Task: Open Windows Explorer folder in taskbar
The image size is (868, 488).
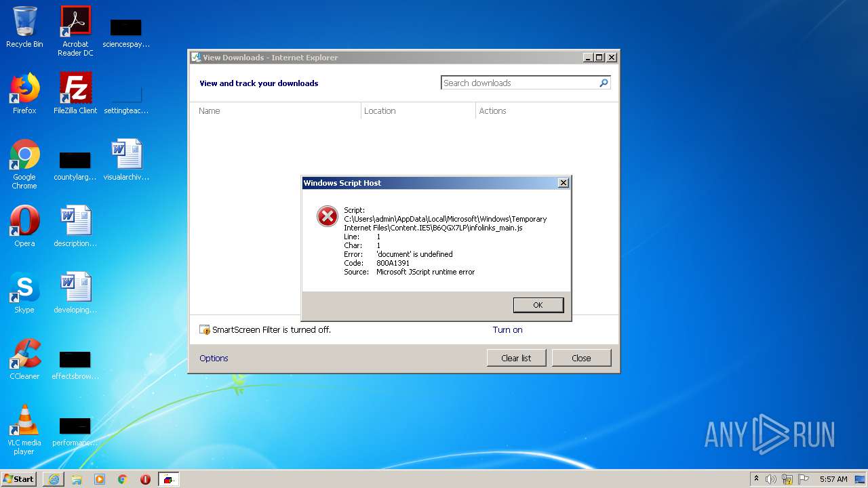Action: 77,479
